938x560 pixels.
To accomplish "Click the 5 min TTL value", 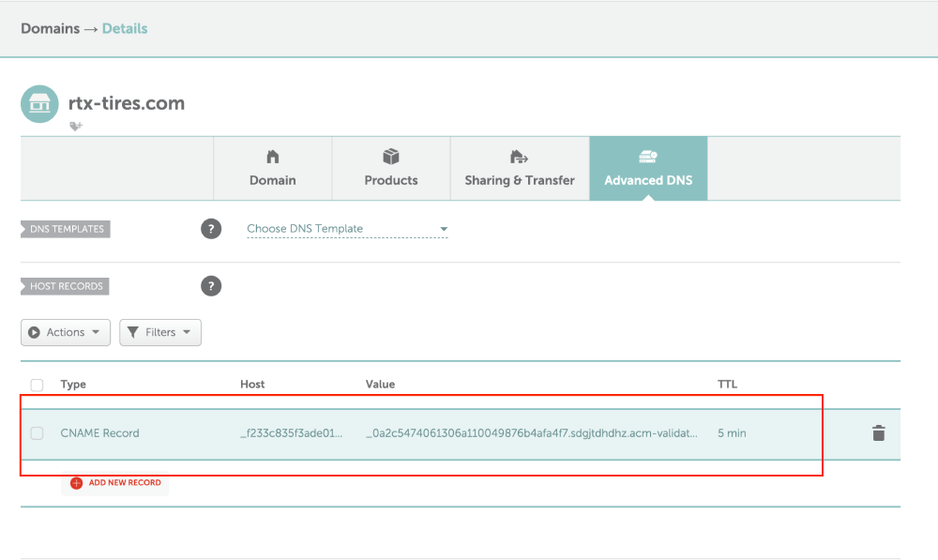I will (x=732, y=433).
